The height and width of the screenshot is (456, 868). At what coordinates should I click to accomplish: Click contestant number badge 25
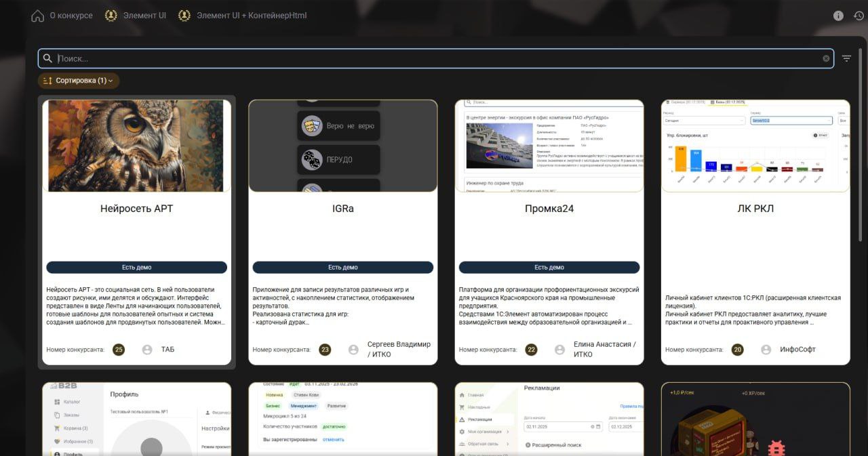(119, 350)
